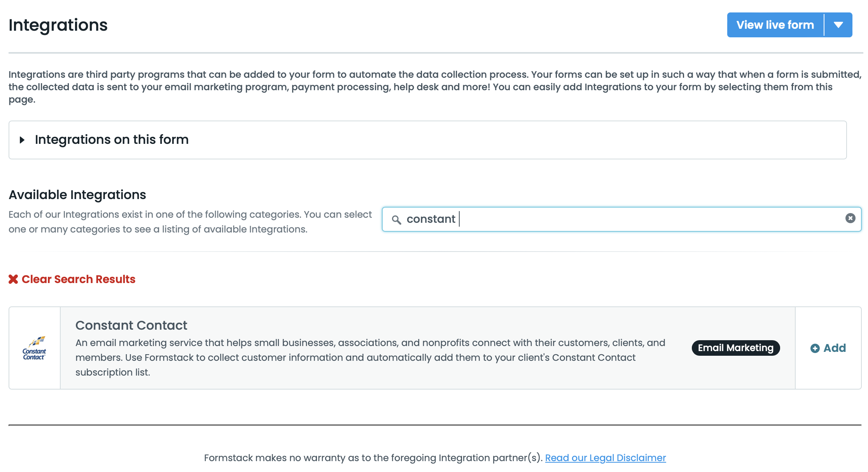Viewport: 868px width, 472px height.
Task: Click the Clear Search Results text link
Action: pos(79,279)
